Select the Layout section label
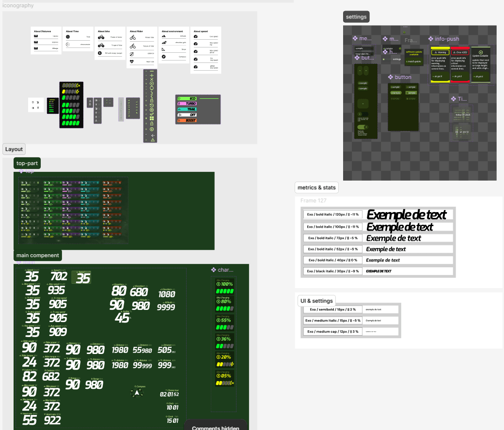This screenshot has width=504, height=430. click(14, 149)
